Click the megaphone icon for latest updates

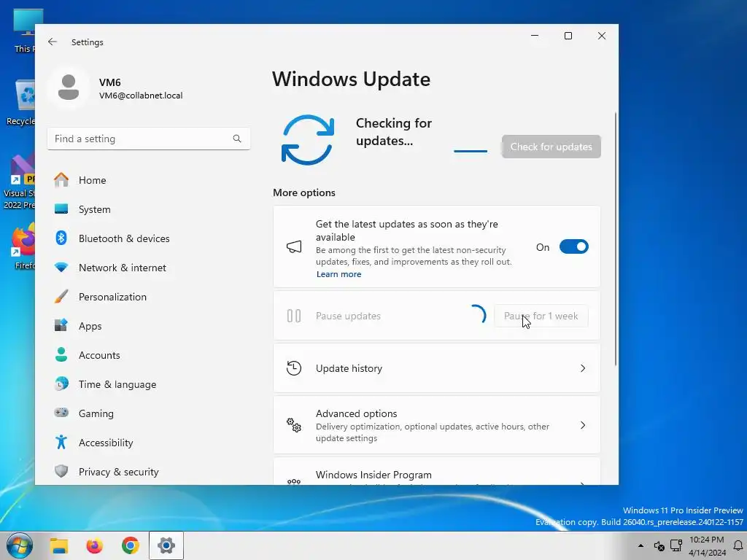294,246
